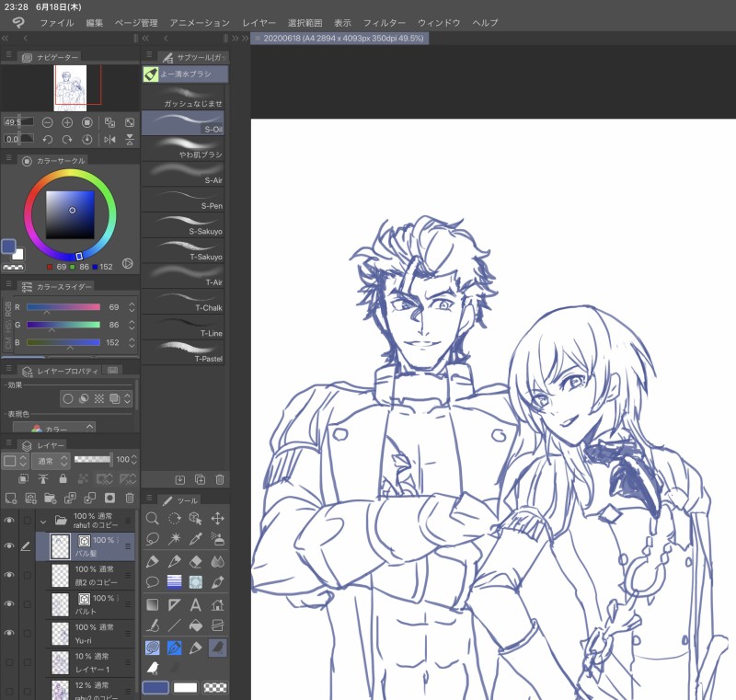Viewport: 736px width, 700px height.
Task: Hide the バルト layer
Action: click(9, 604)
